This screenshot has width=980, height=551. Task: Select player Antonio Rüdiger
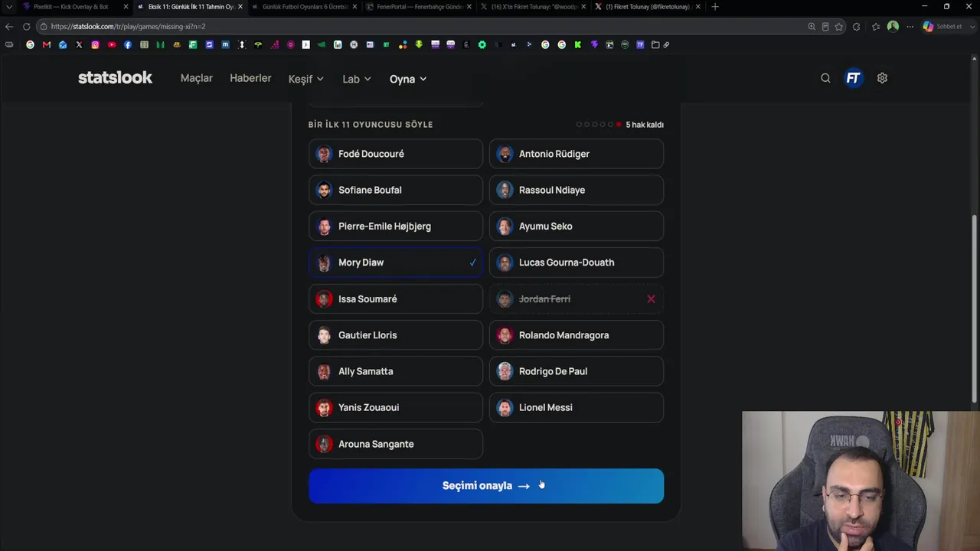coord(577,154)
